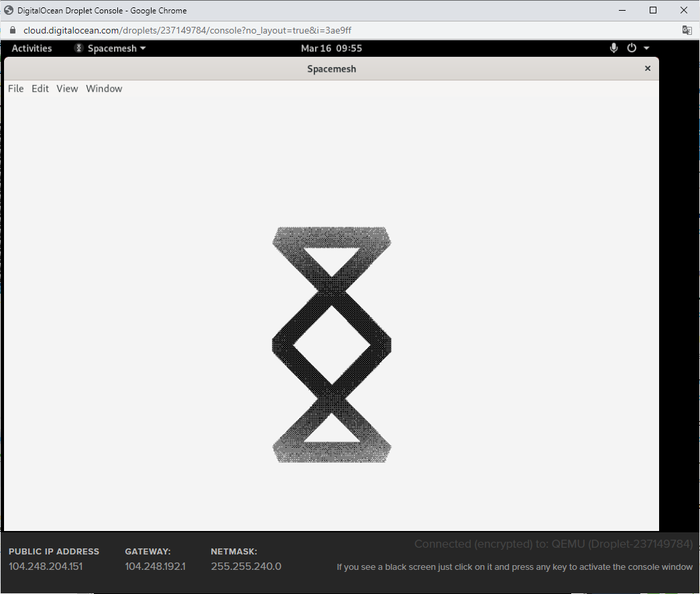Viewport: 700px width, 594px height.
Task: Click the NETMASK label
Action: tap(234, 552)
